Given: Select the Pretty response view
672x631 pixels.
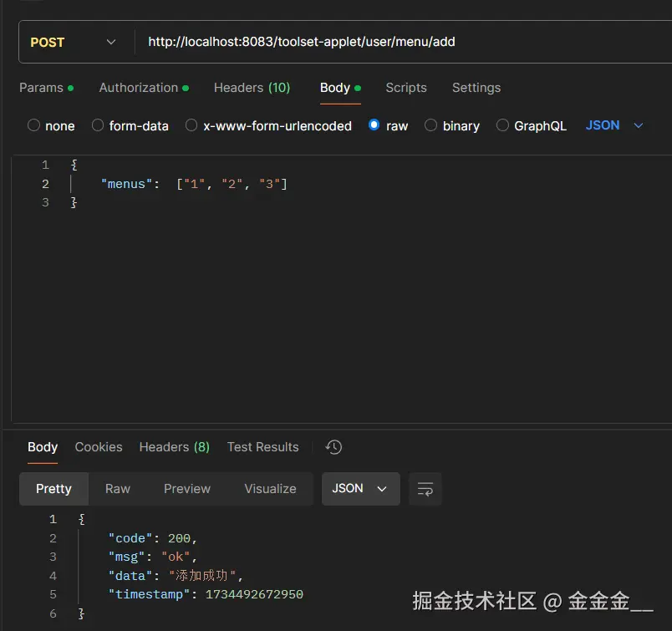Looking at the screenshot, I should coord(53,489).
